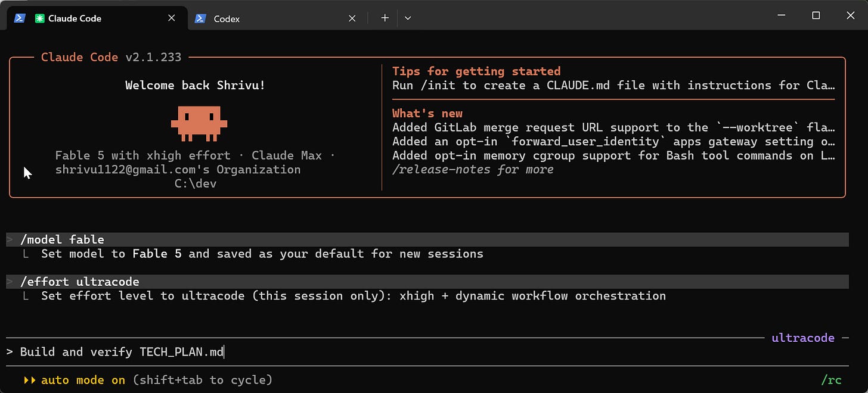Click the green /rc status indicator
This screenshot has width=868, height=393.
tap(831, 380)
